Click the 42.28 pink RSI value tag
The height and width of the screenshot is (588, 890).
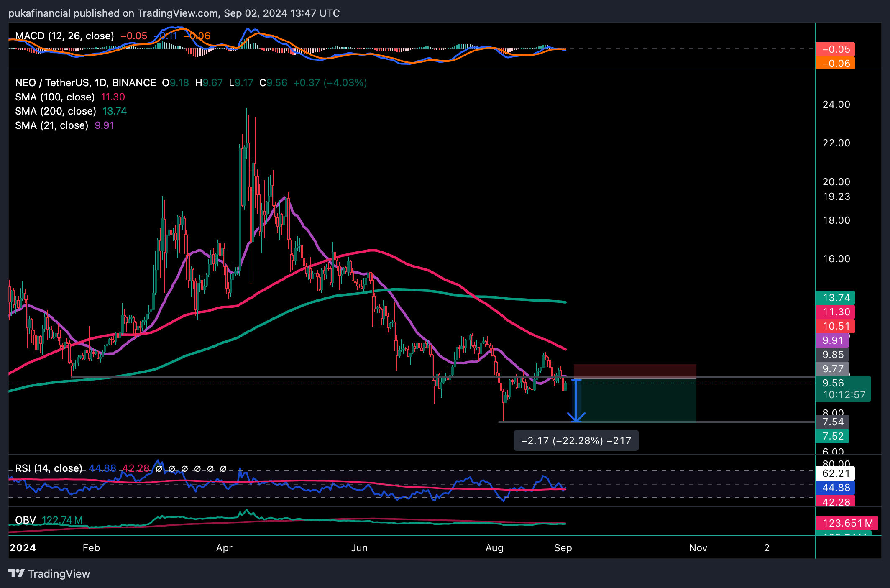835,501
